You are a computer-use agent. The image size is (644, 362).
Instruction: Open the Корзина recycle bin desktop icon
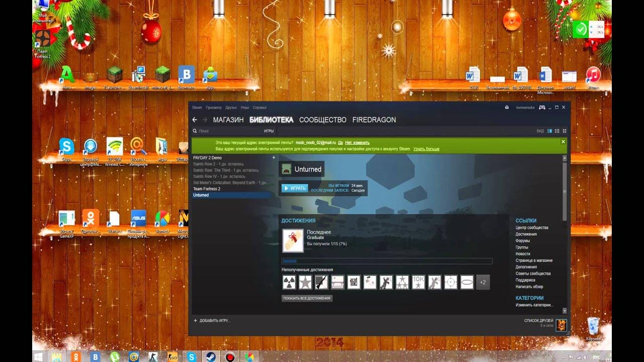594,329
